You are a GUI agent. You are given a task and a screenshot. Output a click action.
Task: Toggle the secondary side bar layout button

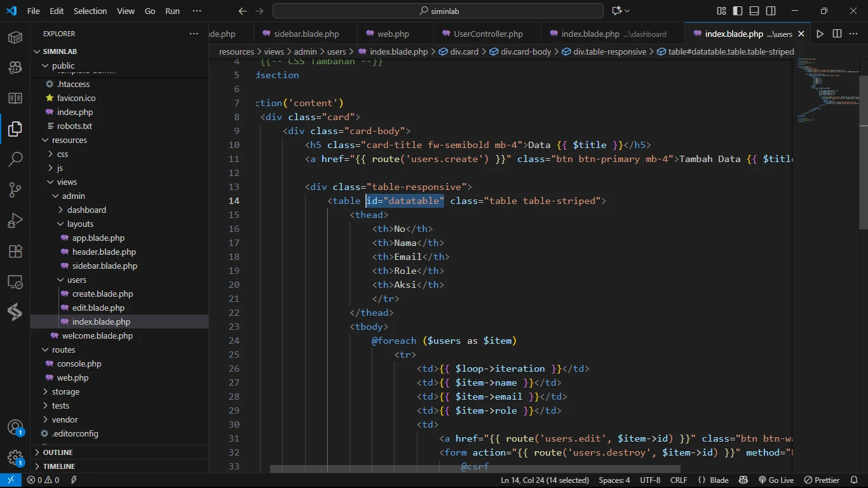pyautogui.click(x=771, y=11)
